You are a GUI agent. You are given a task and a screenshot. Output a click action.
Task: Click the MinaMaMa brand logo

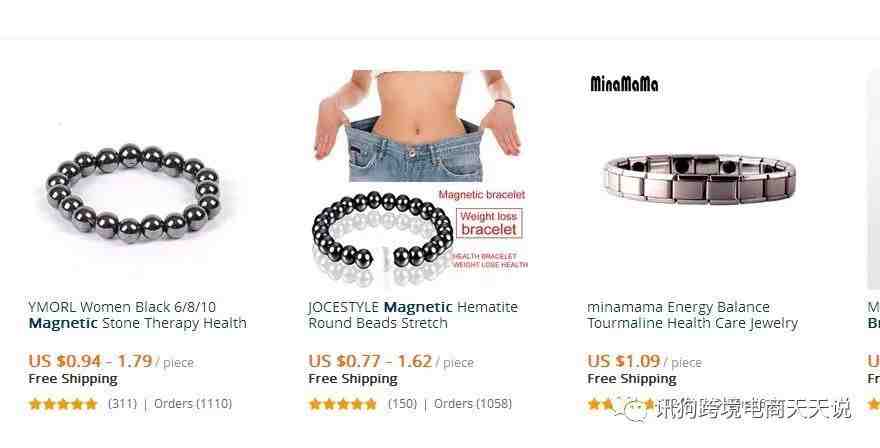click(x=624, y=84)
